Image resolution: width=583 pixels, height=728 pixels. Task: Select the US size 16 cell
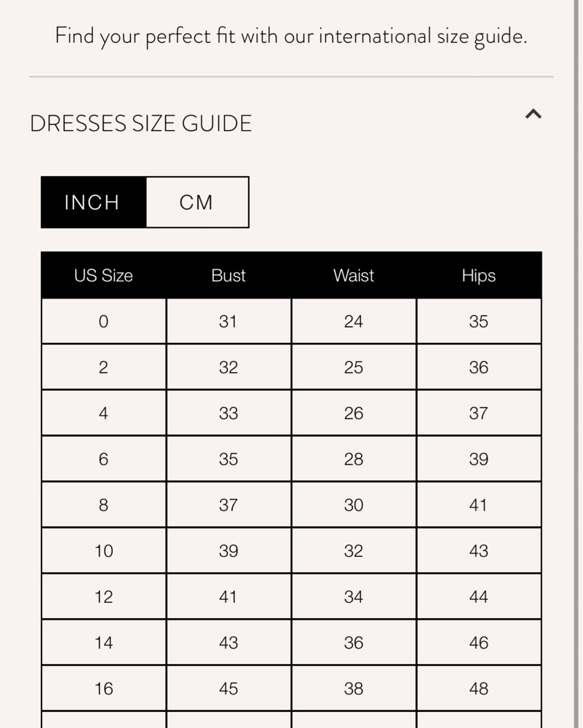click(103, 689)
